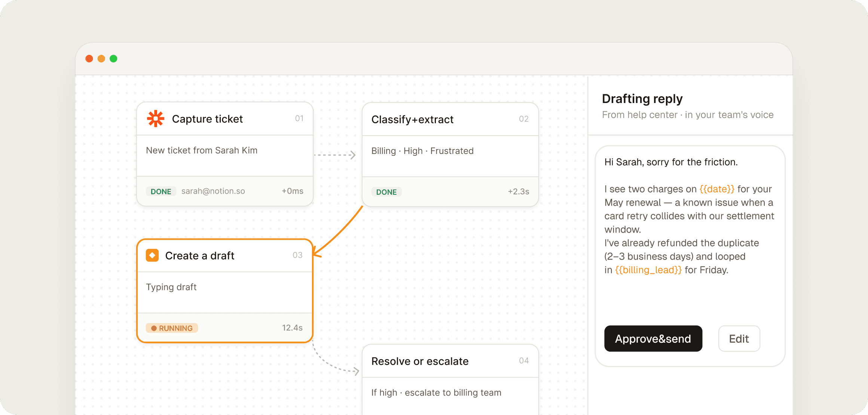Click the +2.3s timing value

(x=519, y=192)
